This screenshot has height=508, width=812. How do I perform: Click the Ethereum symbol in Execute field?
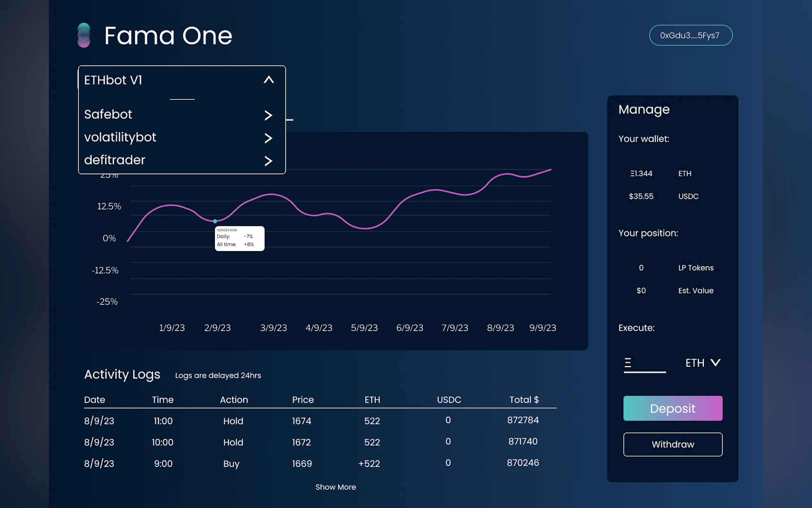coord(628,362)
